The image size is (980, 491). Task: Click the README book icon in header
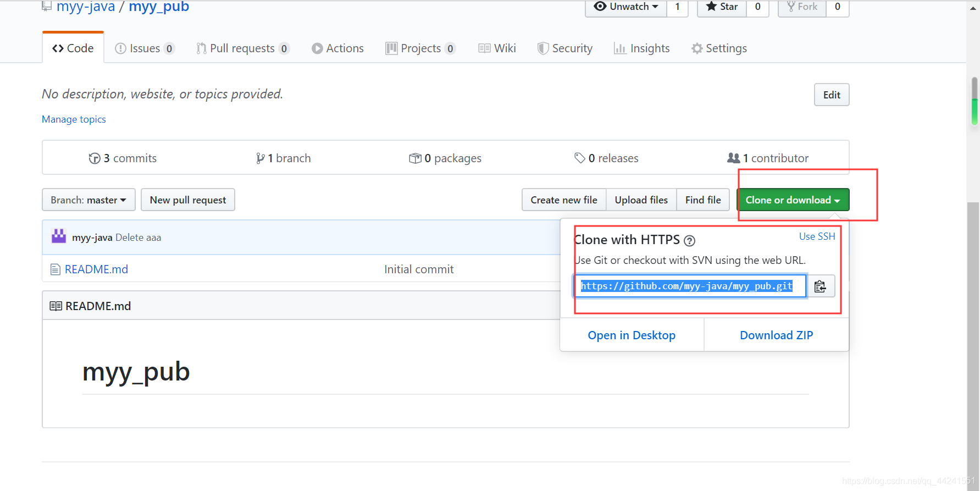point(56,306)
